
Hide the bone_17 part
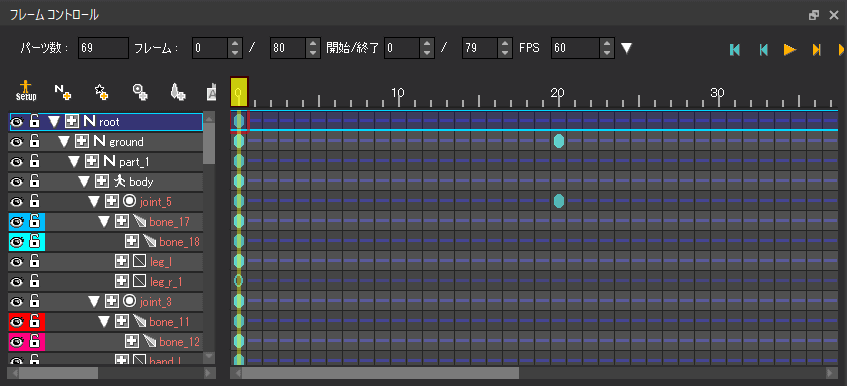point(17,222)
